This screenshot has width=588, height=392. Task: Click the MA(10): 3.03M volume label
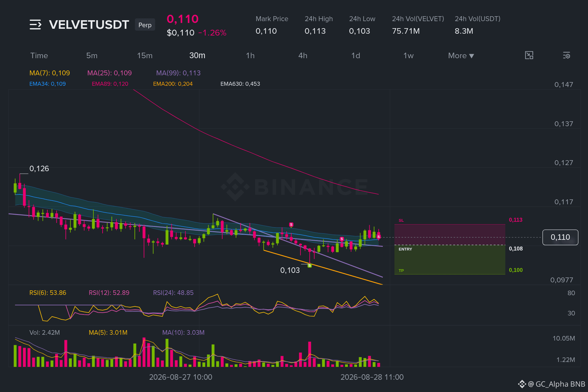pos(183,333)
